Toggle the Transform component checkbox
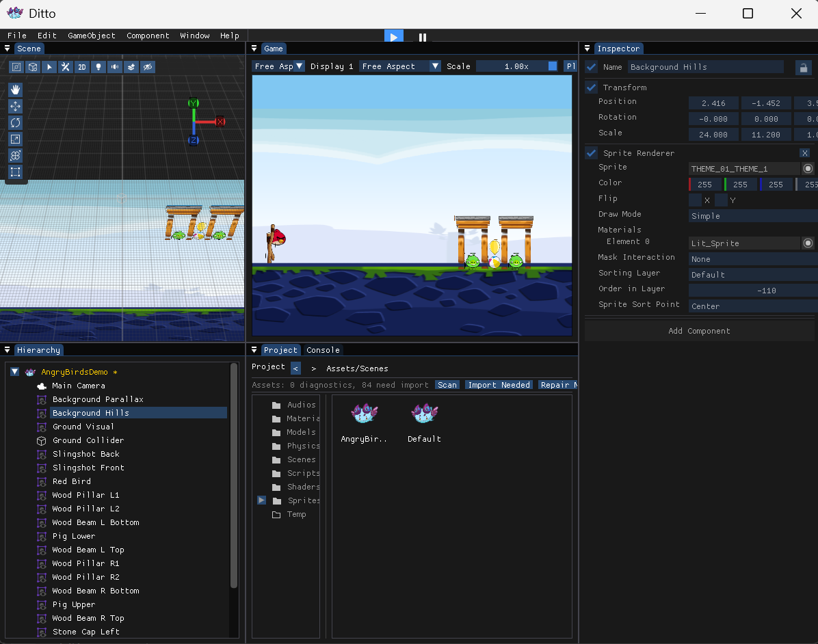Viewport: 818px width, 644px height. pos(591,87)
